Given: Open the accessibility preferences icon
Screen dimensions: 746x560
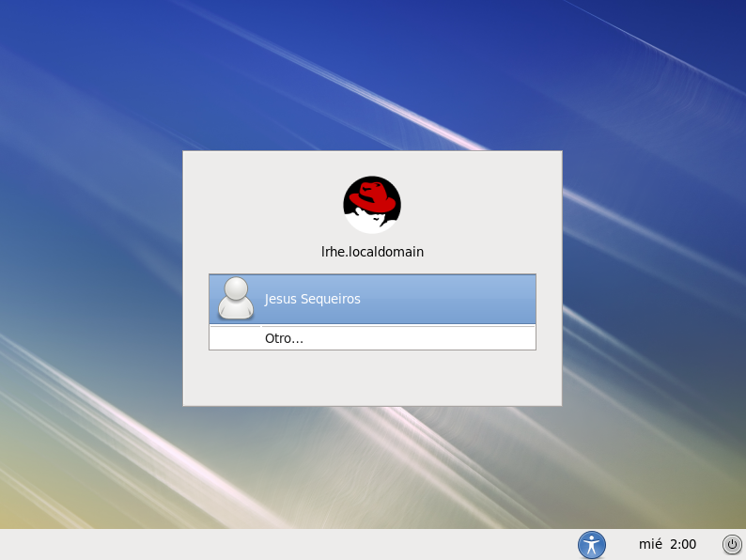Looking at the screenshot, I should (591, 544).
